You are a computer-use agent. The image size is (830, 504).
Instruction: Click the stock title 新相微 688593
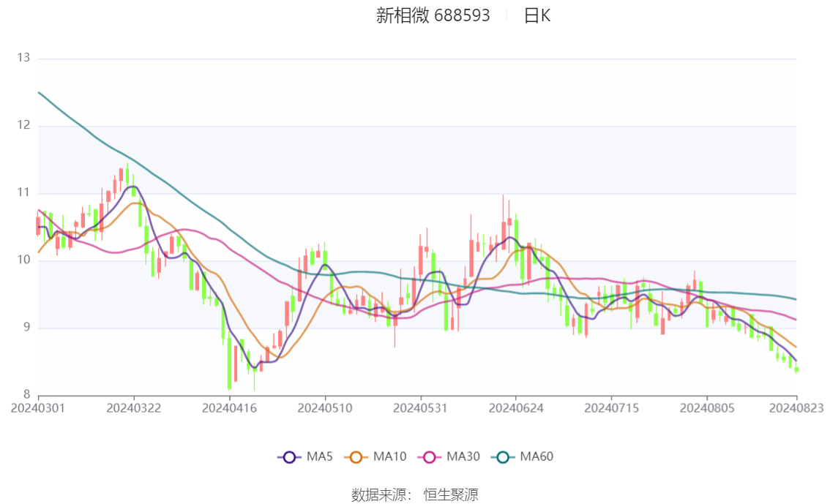433,15
